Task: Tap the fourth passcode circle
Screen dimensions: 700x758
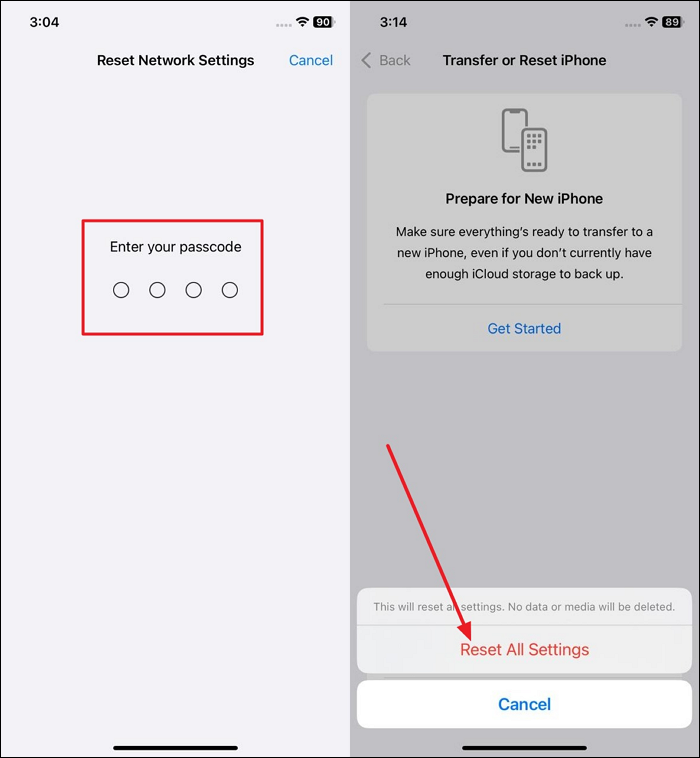Action: 230,290
